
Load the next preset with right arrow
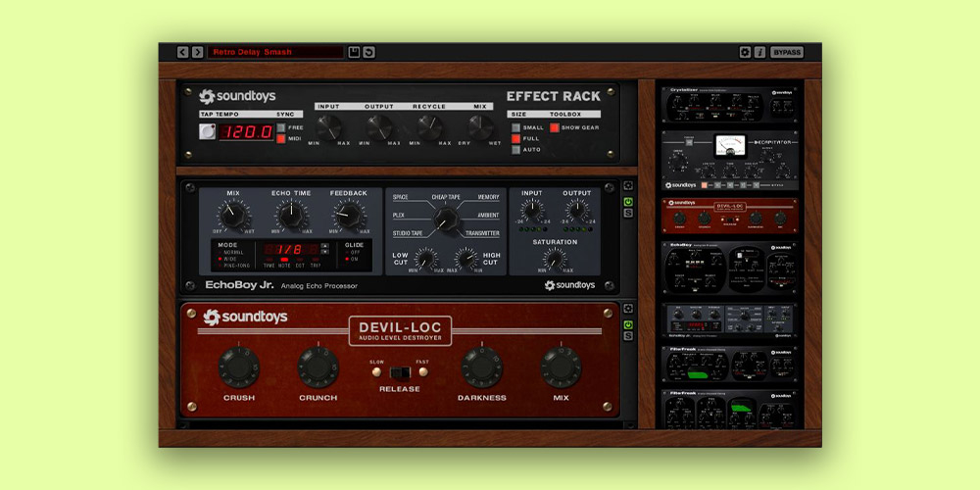[x=198, y=52]
